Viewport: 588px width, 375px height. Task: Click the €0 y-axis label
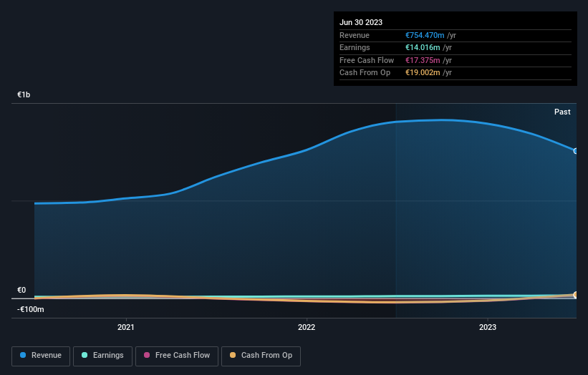(x=21, y=290)
